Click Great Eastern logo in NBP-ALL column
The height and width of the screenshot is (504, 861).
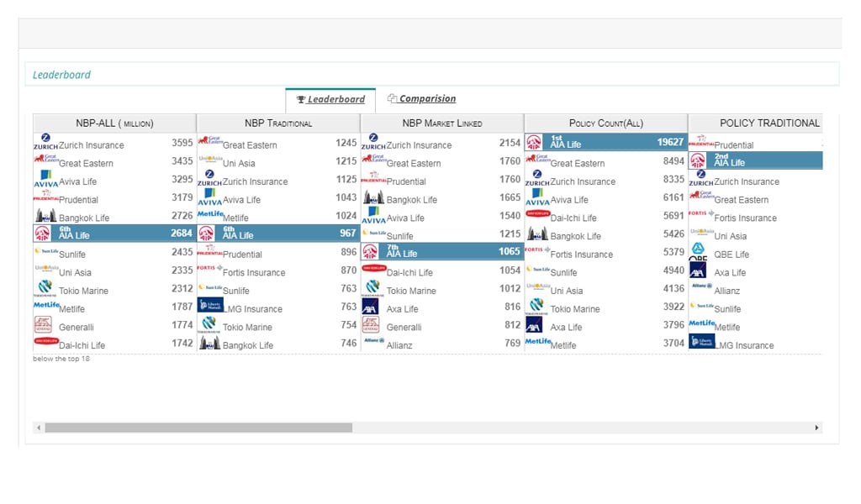click(45, 159)
